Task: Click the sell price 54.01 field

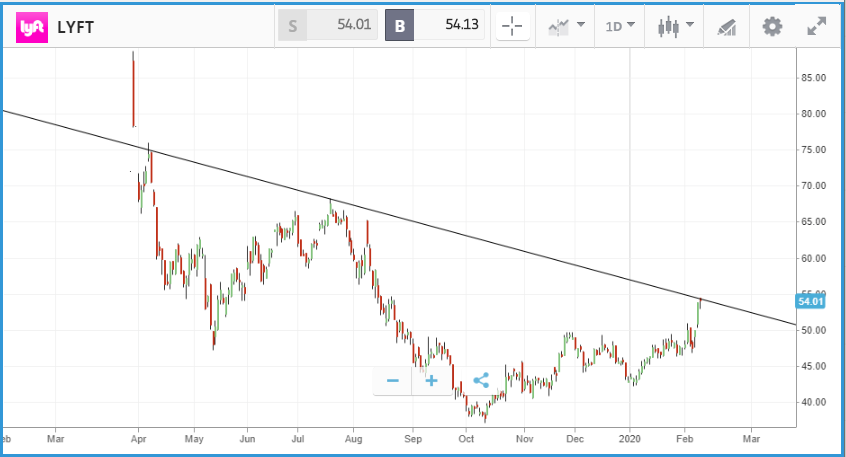Action: (330, 27)
